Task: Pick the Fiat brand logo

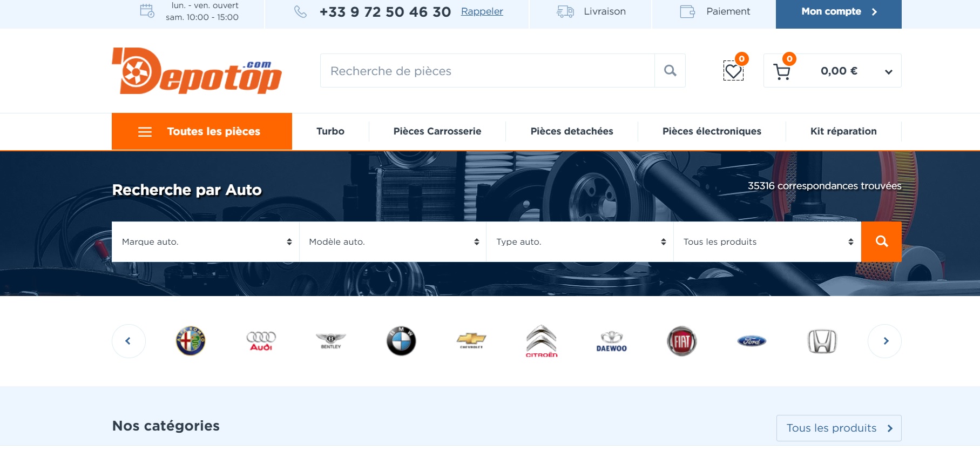Action: tap(681, 341)
